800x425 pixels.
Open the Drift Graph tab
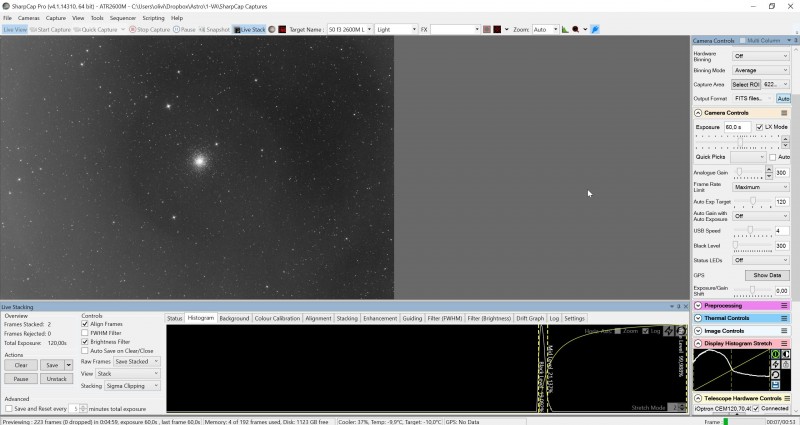(530, 318)
